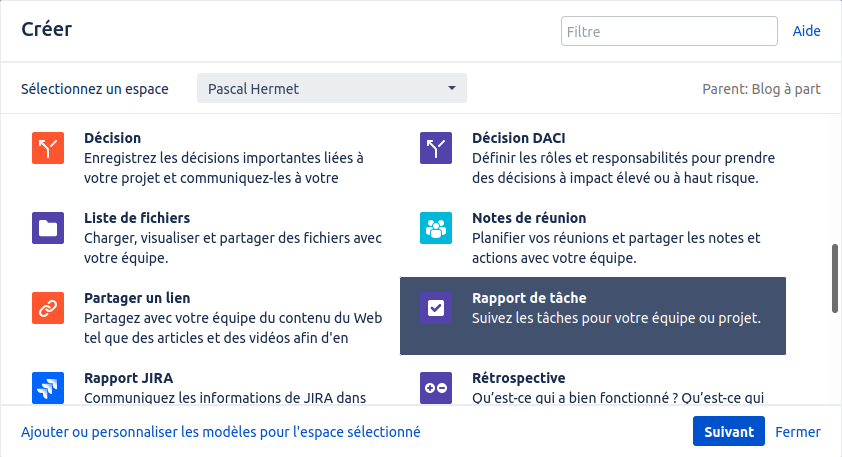Select the Décision DACI title text

[518, 138]
